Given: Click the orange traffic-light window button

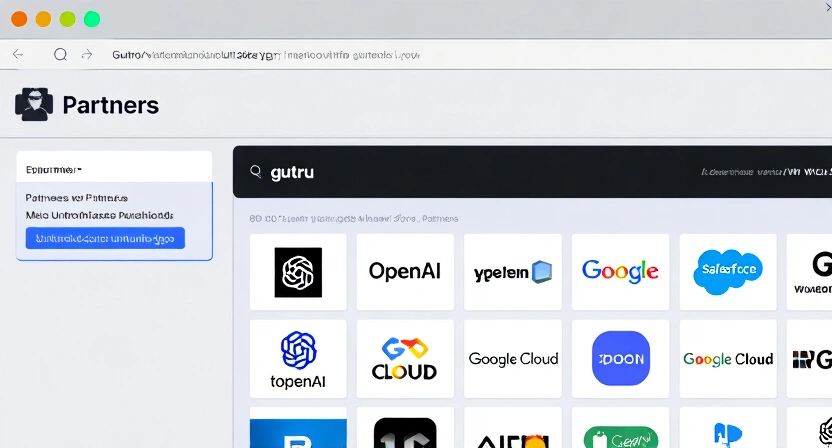Looking at the screenshot, I should [19, 19].
